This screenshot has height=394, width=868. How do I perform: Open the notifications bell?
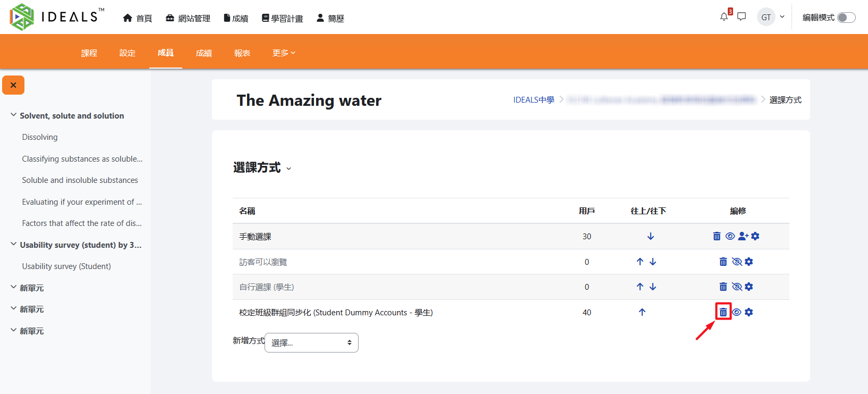pos(724,17)
